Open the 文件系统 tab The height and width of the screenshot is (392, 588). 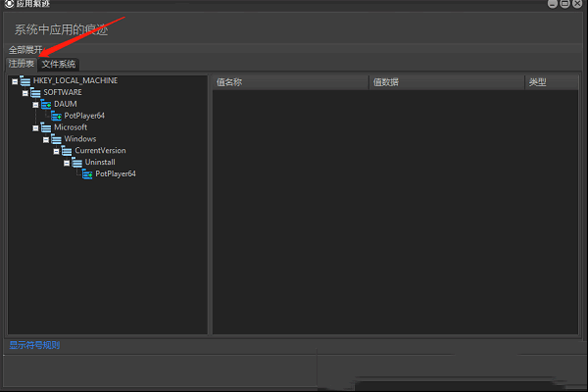coord(58,64)
